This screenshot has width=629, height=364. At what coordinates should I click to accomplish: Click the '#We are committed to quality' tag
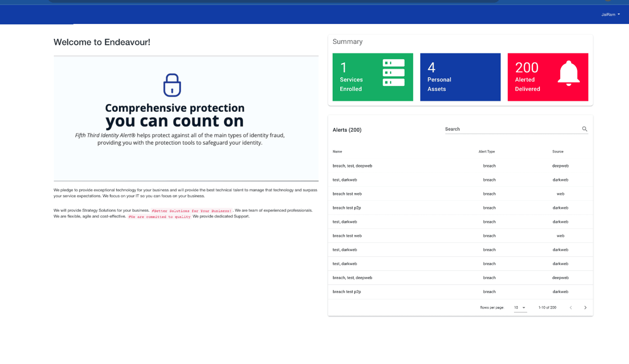coord(159,217)
